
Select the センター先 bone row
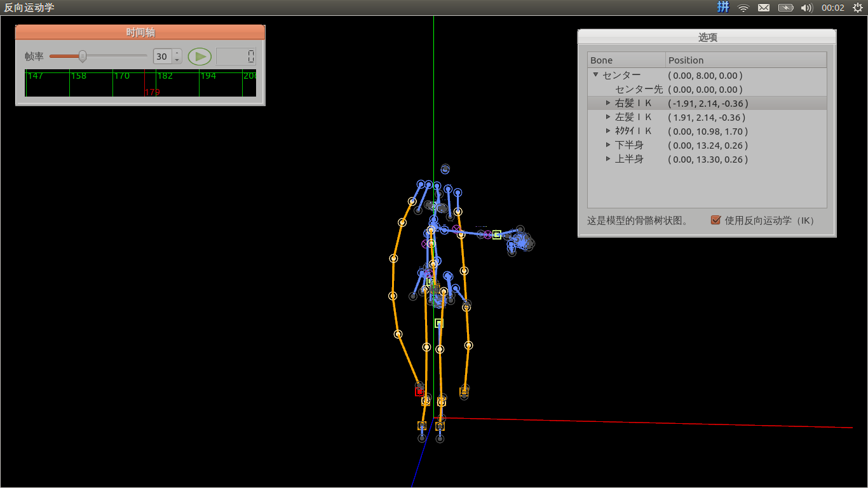point(639,90)
